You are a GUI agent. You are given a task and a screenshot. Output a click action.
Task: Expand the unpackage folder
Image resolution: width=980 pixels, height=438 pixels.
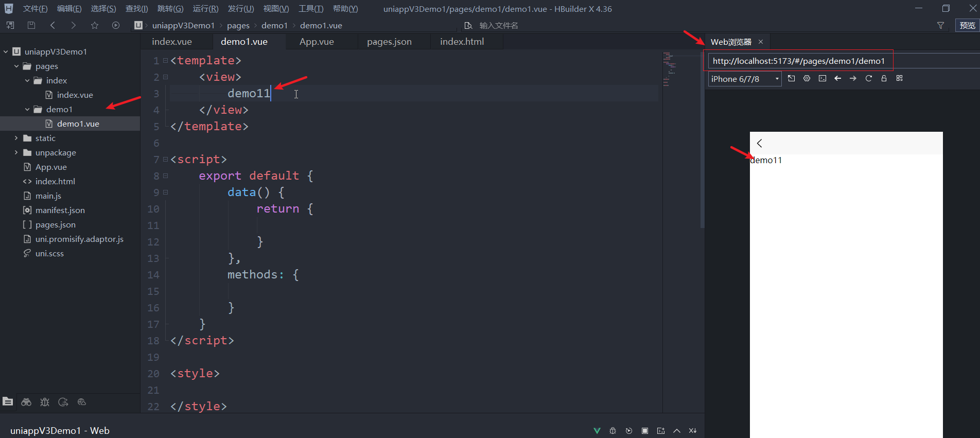[x=16, y=152]
